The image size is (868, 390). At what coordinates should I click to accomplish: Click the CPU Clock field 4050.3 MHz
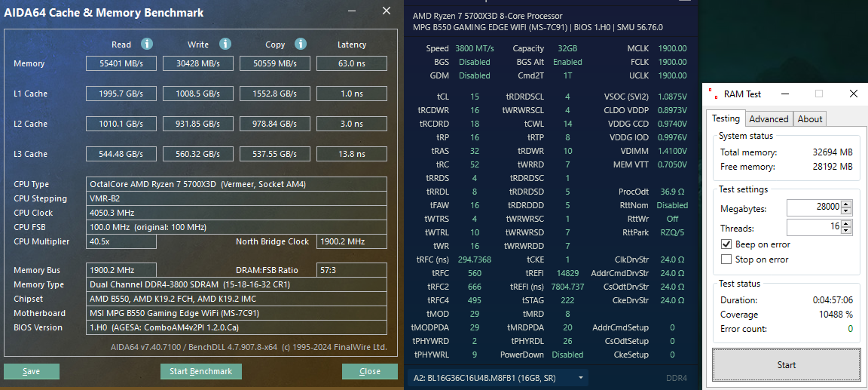[x=237, y=213]
